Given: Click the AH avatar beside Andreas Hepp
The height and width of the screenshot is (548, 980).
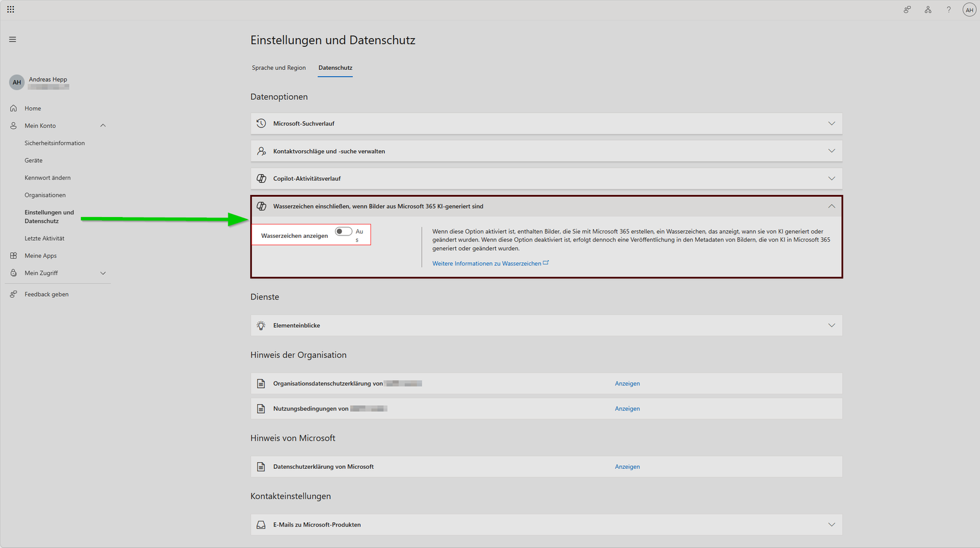Looking at the screenshot, I should coord(17,82).
